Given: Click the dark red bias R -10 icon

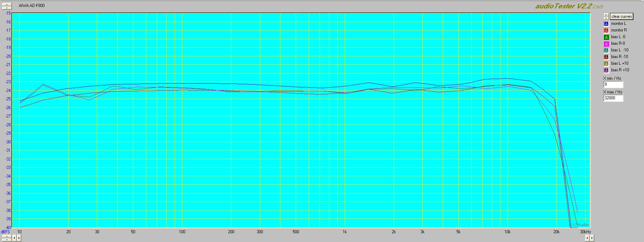Looking at the screenshot, I should click(606, 57).
